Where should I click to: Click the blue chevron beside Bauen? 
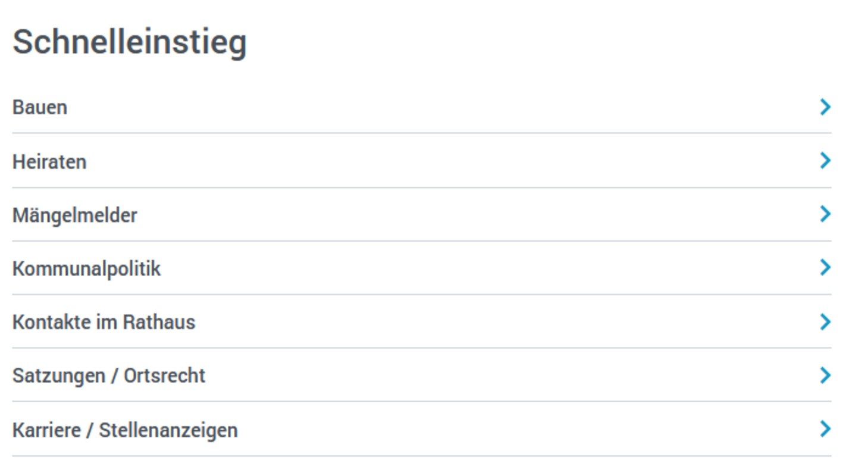point(825,107)
